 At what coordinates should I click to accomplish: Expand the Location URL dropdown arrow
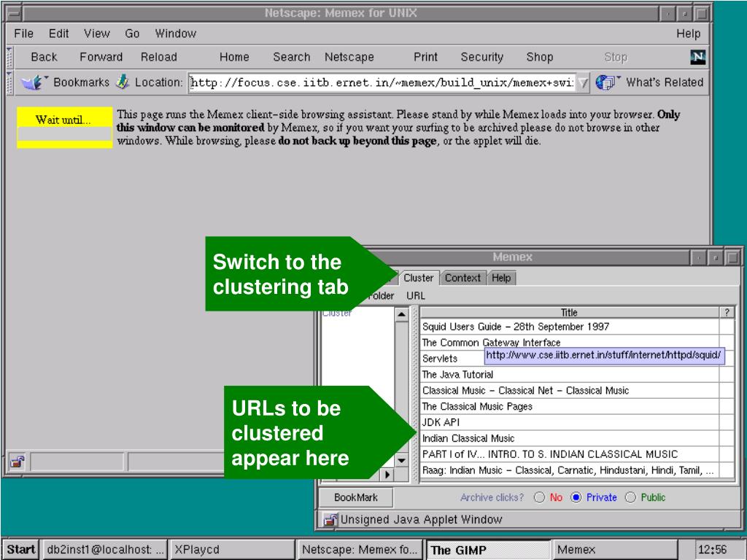[583, 83]
